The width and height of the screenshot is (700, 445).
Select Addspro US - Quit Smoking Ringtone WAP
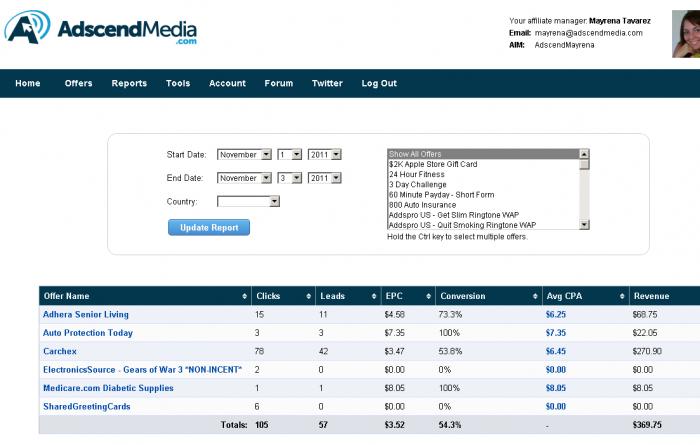click(x=483, y=225)
